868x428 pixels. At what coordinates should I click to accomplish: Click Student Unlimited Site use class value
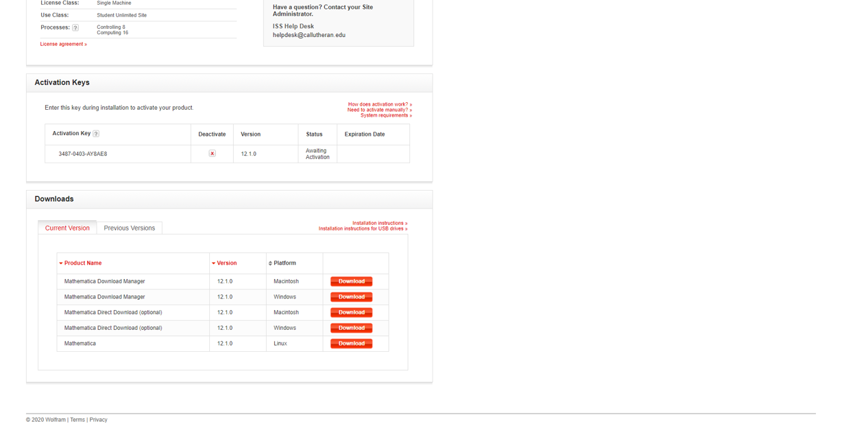121,15
